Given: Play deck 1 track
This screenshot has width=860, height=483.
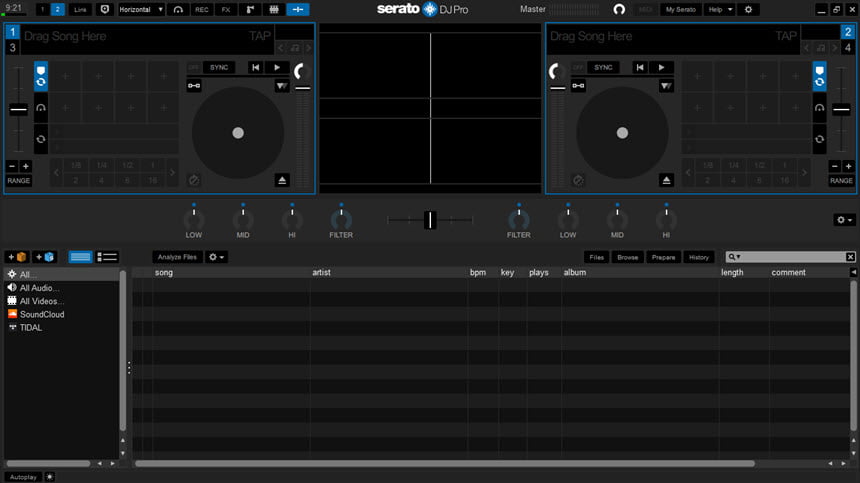Looking at the screenshot, I should [277, 67].
